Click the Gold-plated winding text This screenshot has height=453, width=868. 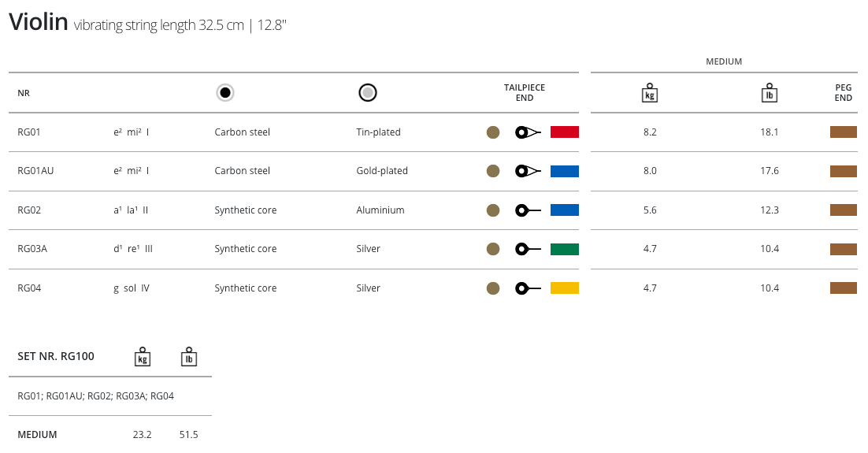pyautogui.click(x=382, y=171)
